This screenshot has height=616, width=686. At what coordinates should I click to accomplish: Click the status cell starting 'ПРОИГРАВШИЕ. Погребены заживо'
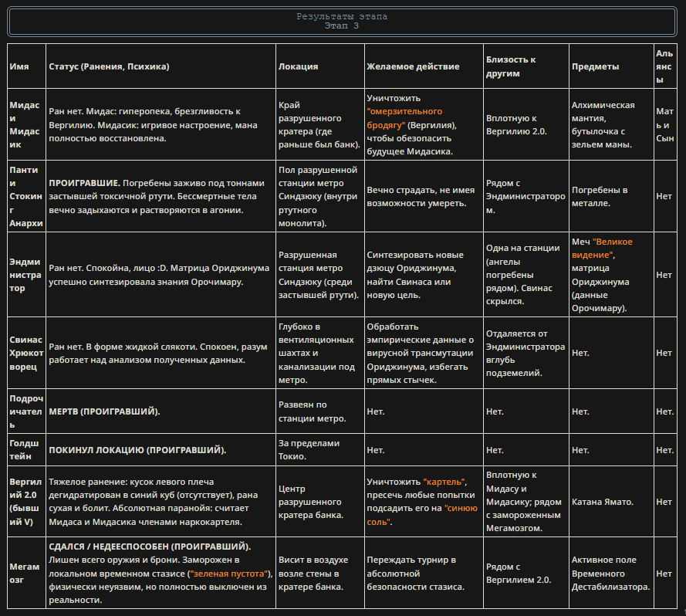pos(161,196)
